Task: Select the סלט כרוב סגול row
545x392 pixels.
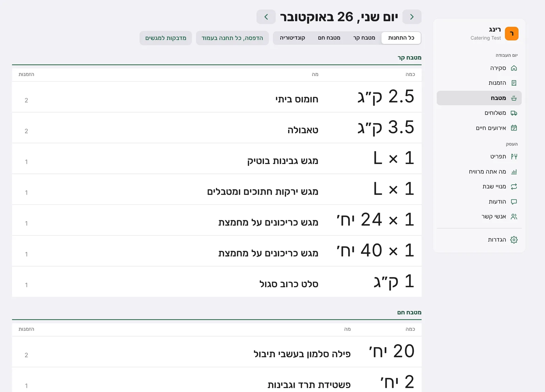Action: 217,282
